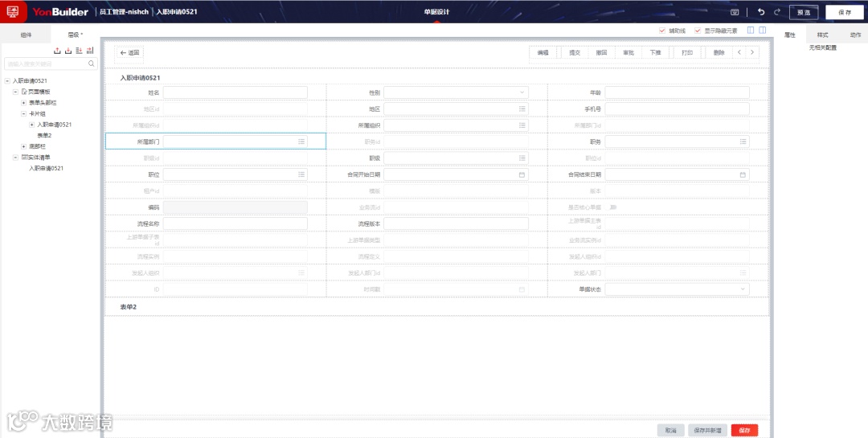Viewport: 868px width, 438px height.
Task: Click the 流程名称 input field
Action: coord(235,223)
